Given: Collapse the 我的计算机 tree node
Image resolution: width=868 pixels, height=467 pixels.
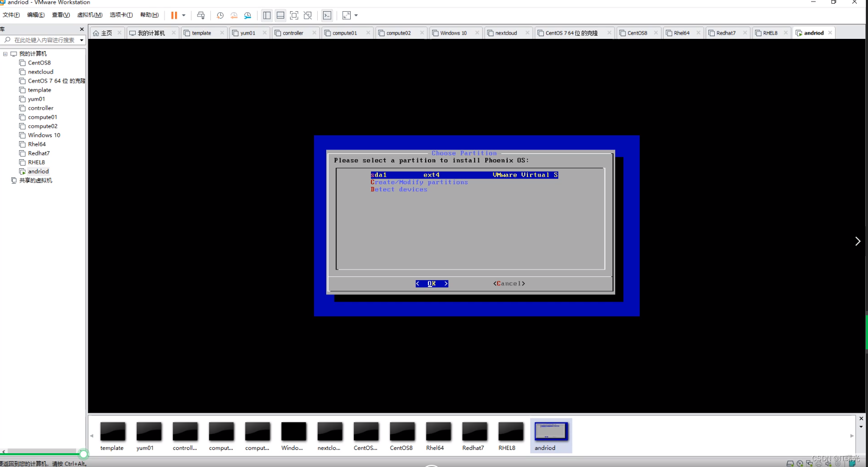Looking at the screenshot, I should 5,54.
